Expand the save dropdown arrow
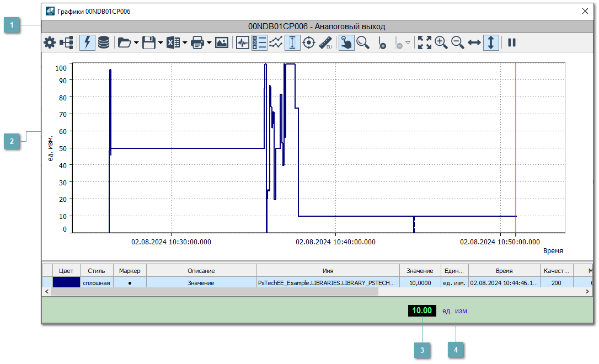This screenshot has height=364, width=599. point(161,43)
